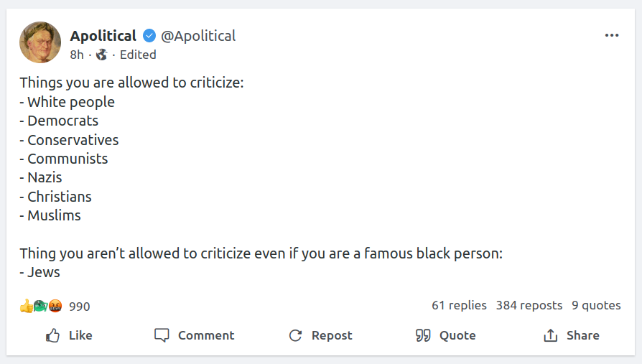Screen dimensions: 642x364
Task: Open the 9 quotes list
Action: [x=596, y=305]
